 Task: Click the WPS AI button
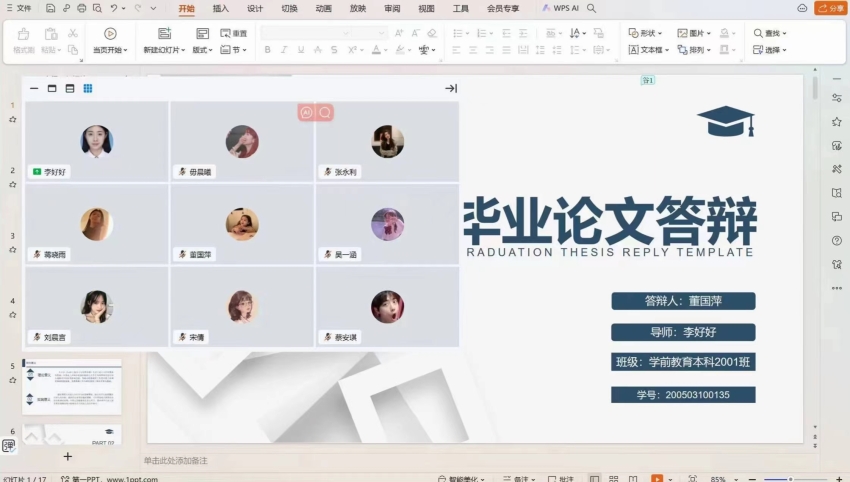[x=561, y=8]
